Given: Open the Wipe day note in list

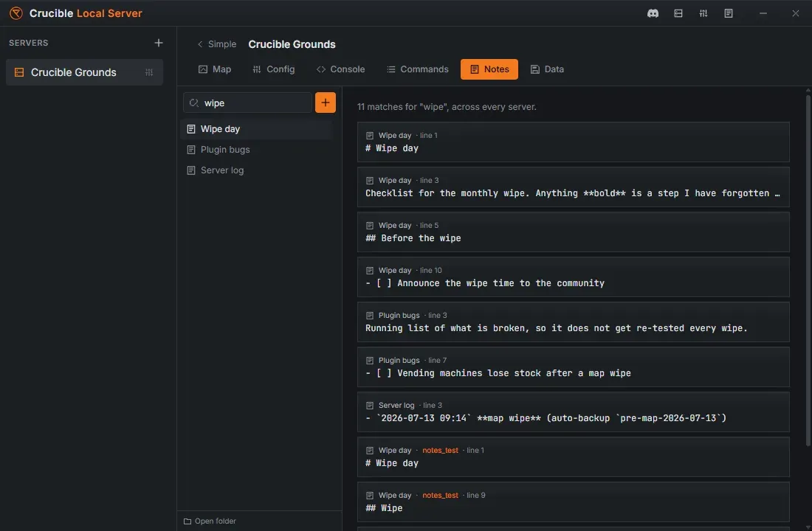Looking at the screenshot, I should (x=256, y=129).
